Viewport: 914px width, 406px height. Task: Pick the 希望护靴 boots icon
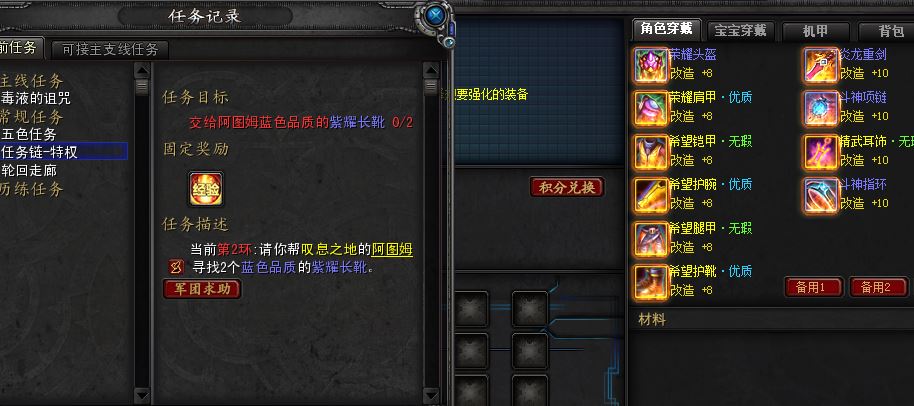[x=651, y=283]
